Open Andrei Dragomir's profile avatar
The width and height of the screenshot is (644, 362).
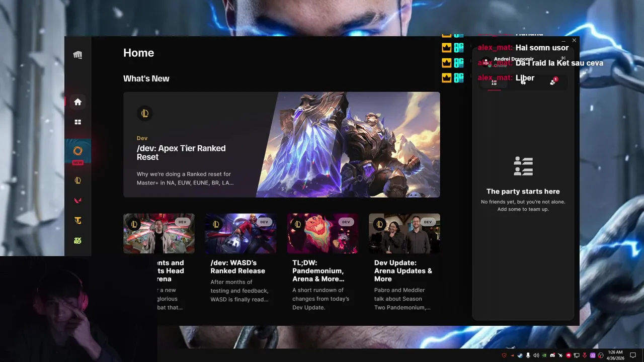coord(486,62)
